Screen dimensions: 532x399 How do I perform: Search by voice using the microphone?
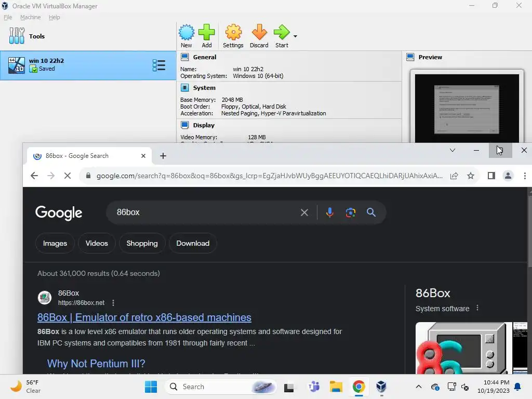329,212
